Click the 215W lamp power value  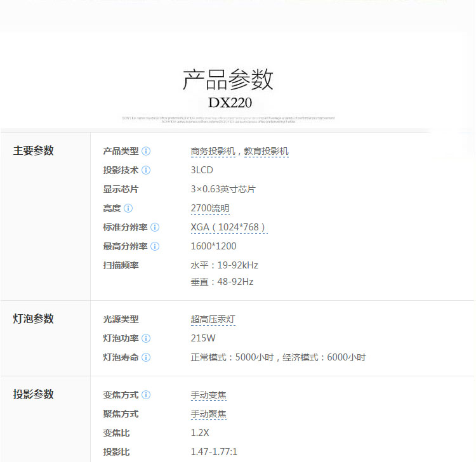203,338
